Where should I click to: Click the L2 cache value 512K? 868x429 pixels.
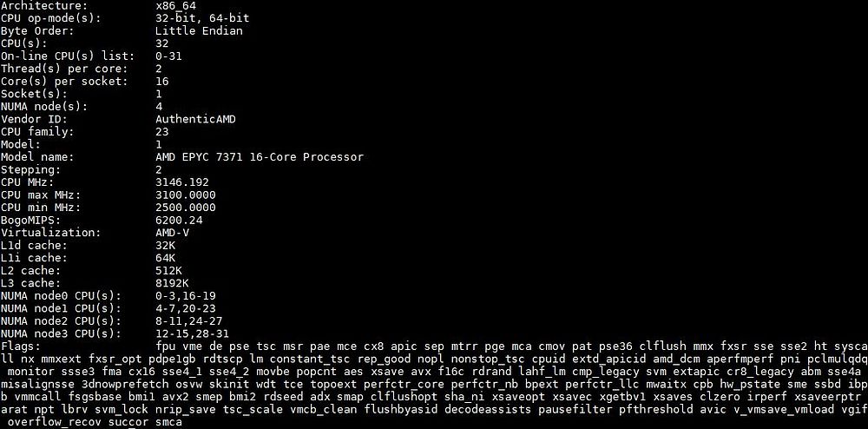coord(169,271)
